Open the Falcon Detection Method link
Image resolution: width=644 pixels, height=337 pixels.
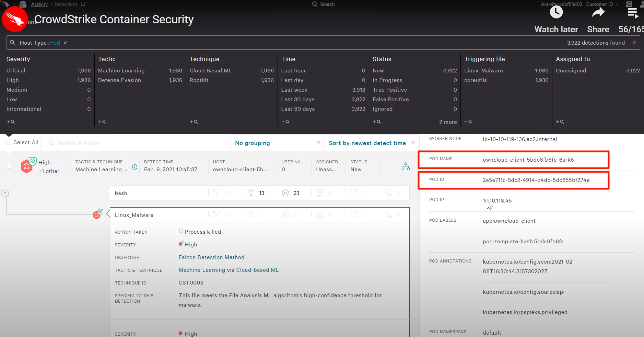tap(211, 257)
